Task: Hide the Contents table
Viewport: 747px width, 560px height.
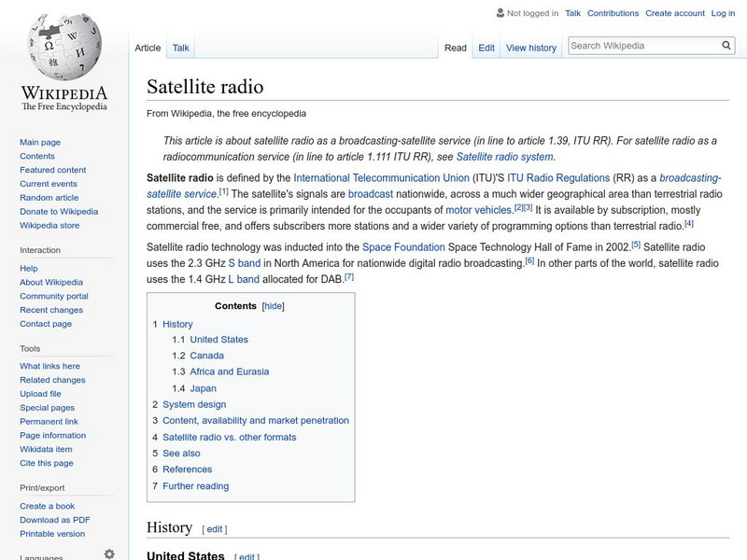Action: (x=273, y=306)
